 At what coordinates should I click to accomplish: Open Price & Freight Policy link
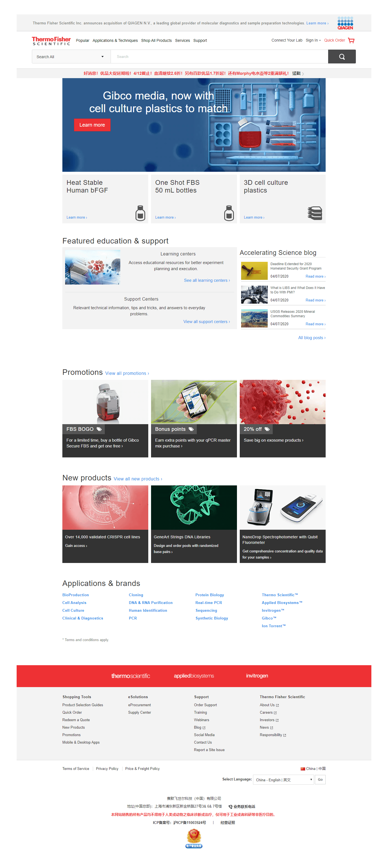(142, 769)
